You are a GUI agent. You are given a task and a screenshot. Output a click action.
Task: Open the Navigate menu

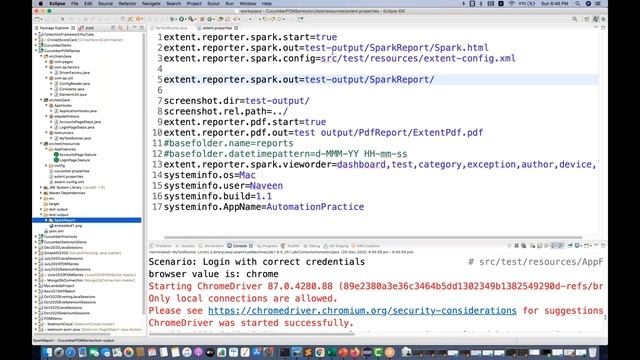pos(151,3)
